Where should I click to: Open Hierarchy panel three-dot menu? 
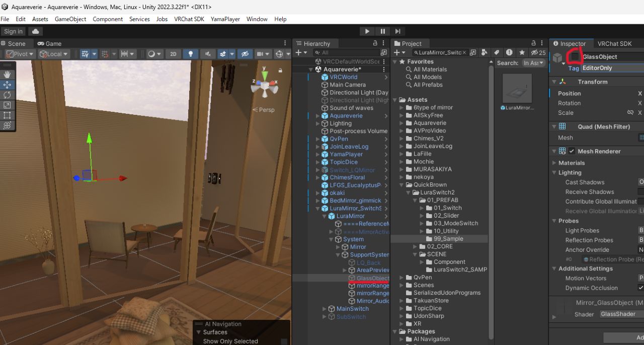click(x=384, y=43)
